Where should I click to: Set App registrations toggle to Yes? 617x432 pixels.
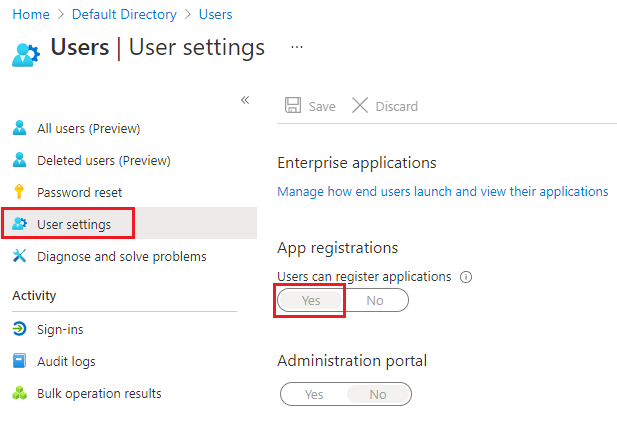tap(311, 300)
